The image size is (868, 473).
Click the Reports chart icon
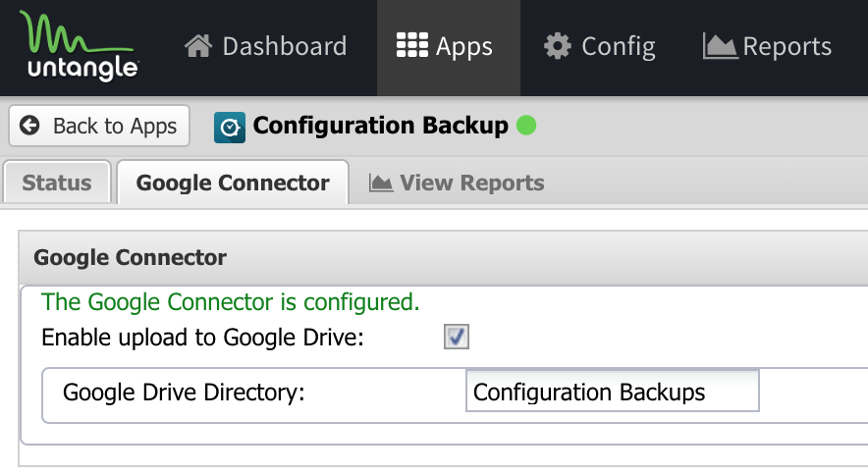720,46
